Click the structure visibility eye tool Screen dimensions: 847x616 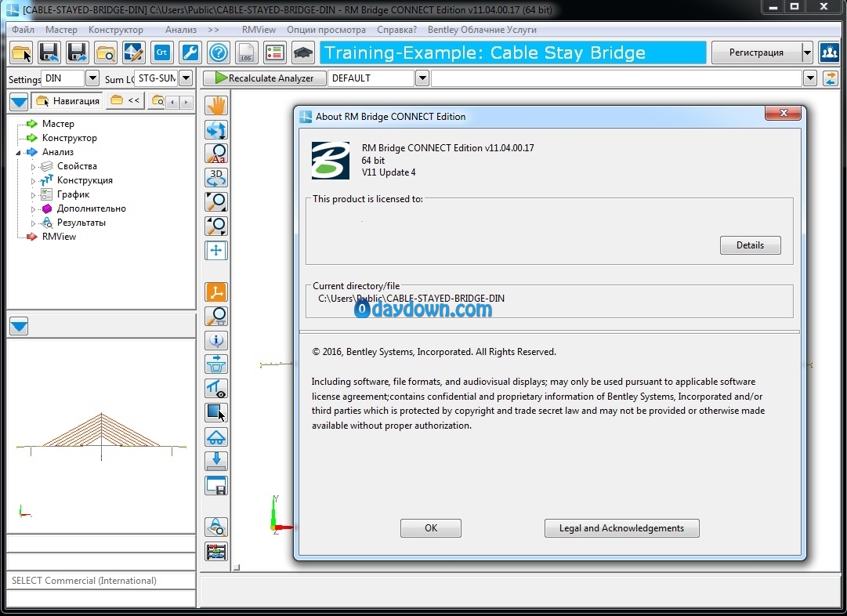coord(216,389)
